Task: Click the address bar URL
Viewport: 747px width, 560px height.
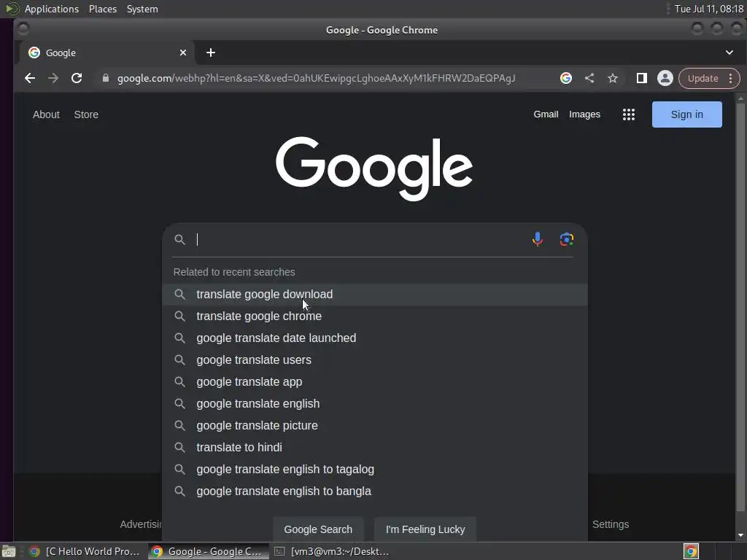Action: click(317, 78)
